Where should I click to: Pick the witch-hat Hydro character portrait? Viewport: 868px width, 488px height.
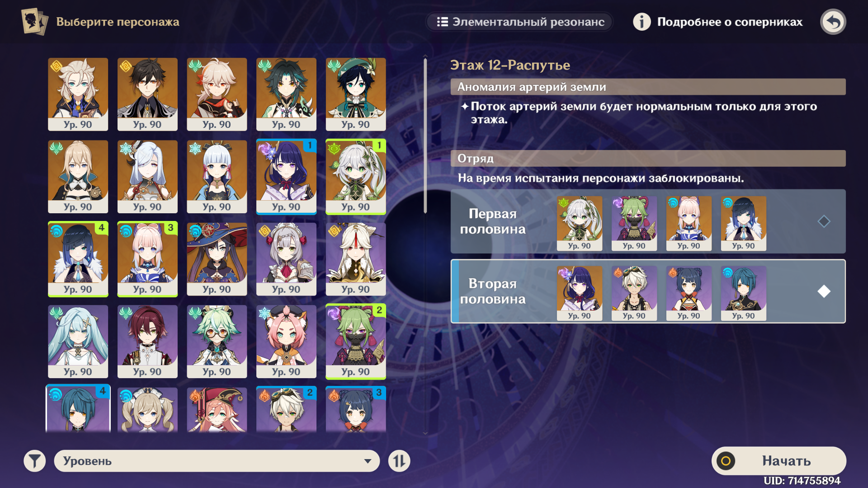click(x=217, y=259)
